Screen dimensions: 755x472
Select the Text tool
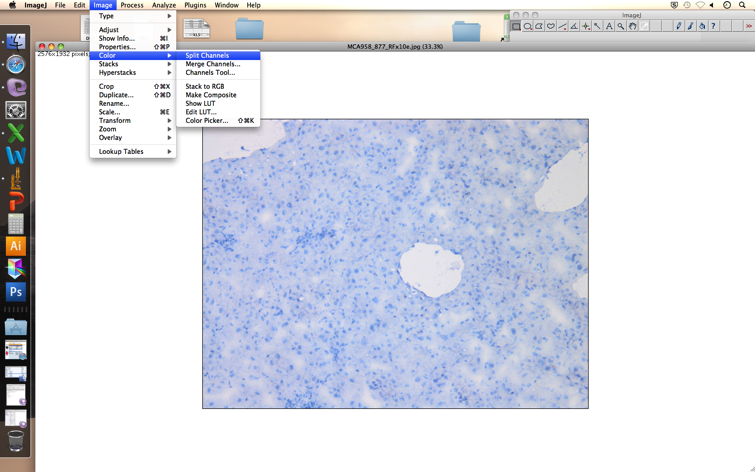[609, 26]
